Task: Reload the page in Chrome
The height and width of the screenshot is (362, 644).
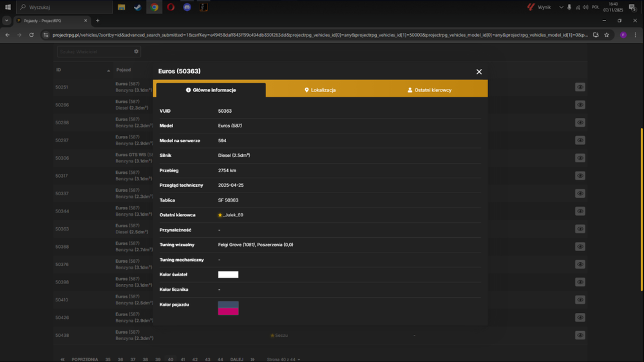Action: (31, 35)
